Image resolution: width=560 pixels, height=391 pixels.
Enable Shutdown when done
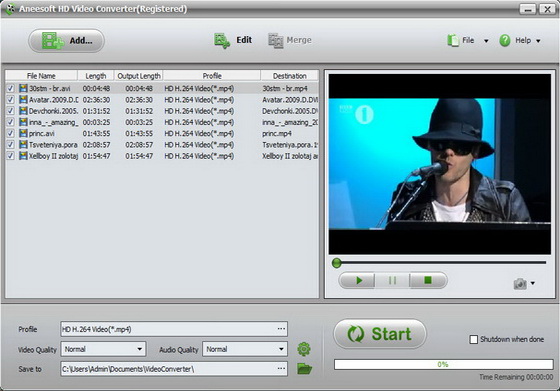[474, 339]
